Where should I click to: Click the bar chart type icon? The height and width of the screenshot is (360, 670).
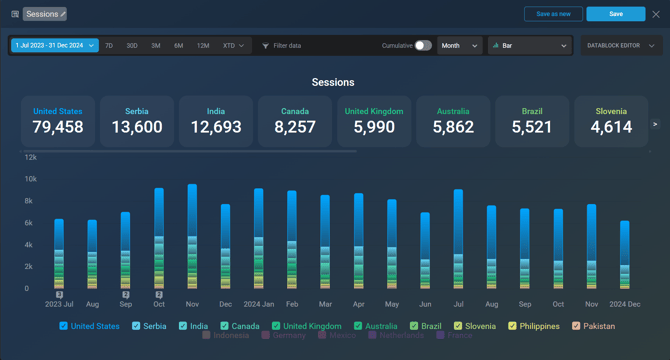tap(496, 45)
